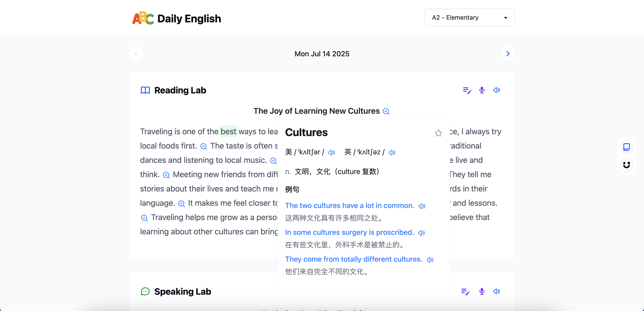Viewport: 644px width, 311px height.
Task: Play audio for 'The two cultures have a lot in common'
Action: pos(422,206)
